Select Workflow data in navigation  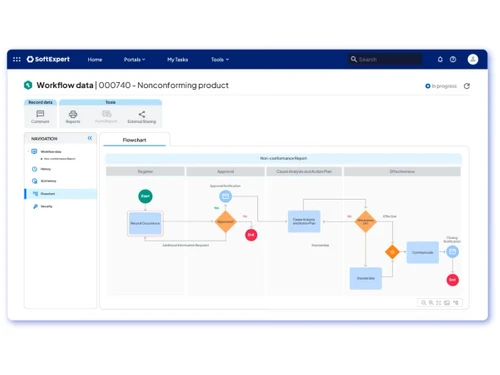(51, 152)
